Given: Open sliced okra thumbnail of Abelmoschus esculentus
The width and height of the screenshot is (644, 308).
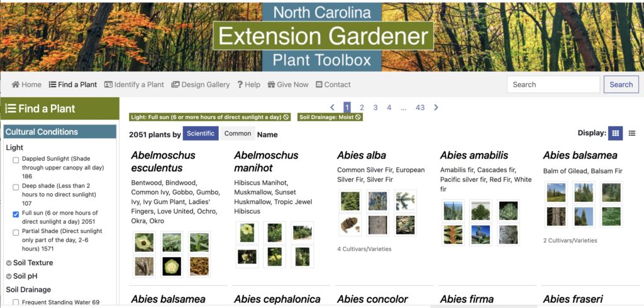Looking at the screenshot, I should tap(172, 266).
